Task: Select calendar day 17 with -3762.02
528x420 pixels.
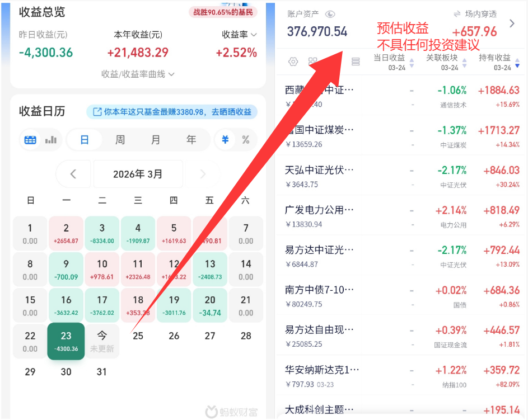Action: tap(102, 305)
